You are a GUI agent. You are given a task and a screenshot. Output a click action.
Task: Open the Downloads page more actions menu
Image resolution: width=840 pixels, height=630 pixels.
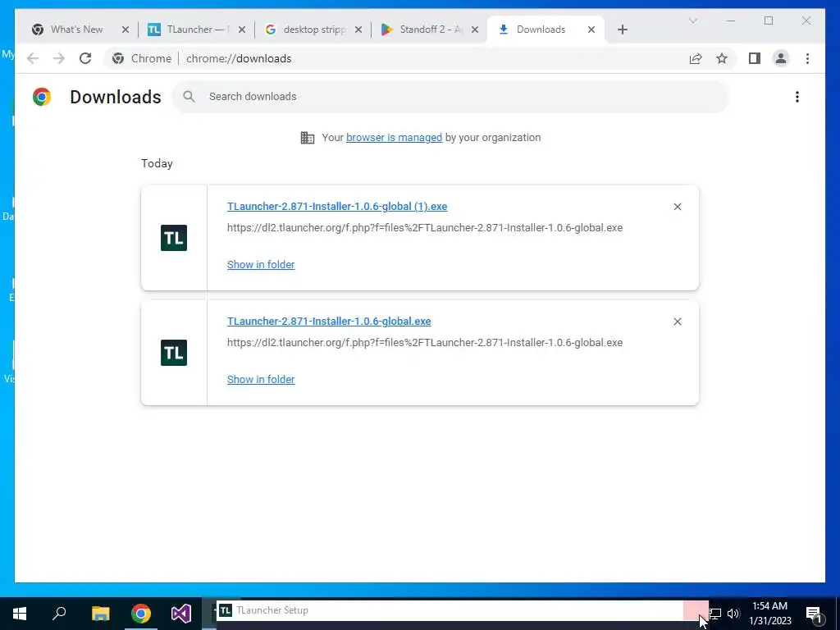pyautogui.click(x=797, y=97)
